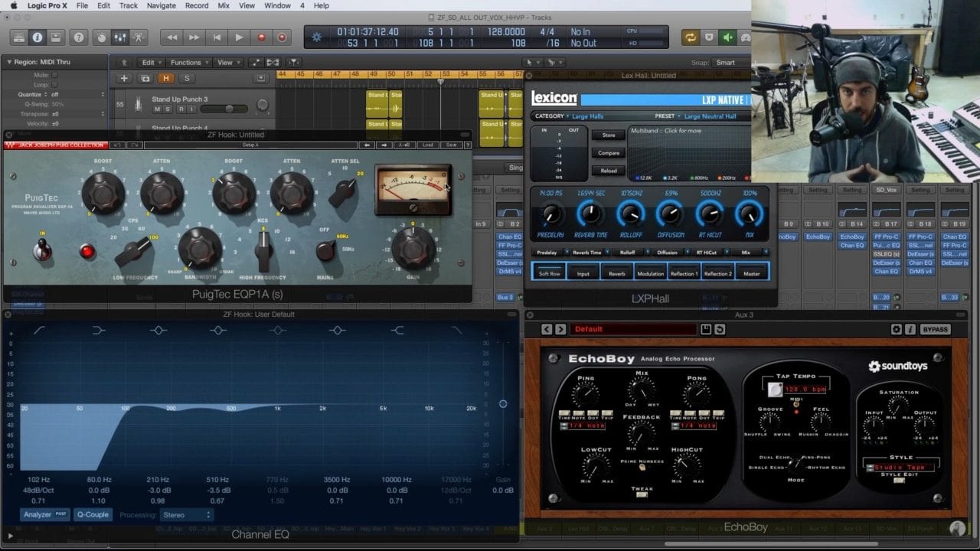Image resolution: width=980 pixels, height=551 pixels.
Task: Flip the PuigTec IN toggle switch
Action: [41, 249]
